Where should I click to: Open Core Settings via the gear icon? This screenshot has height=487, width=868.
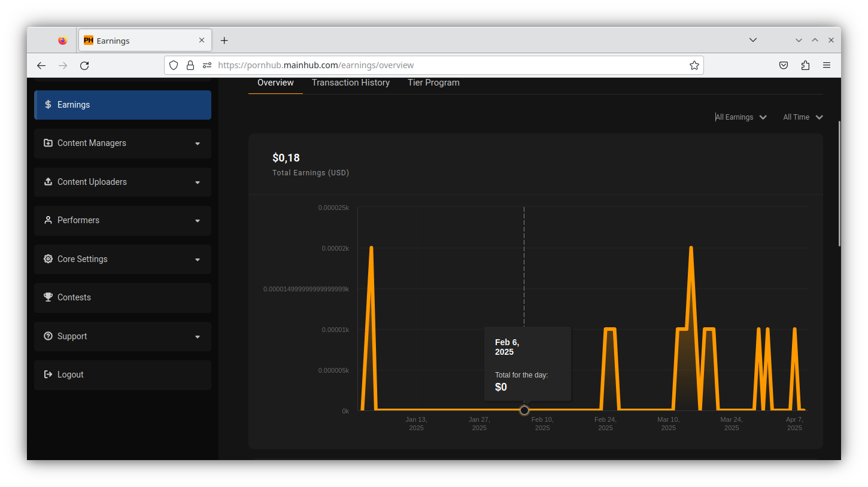click(48, 259)
